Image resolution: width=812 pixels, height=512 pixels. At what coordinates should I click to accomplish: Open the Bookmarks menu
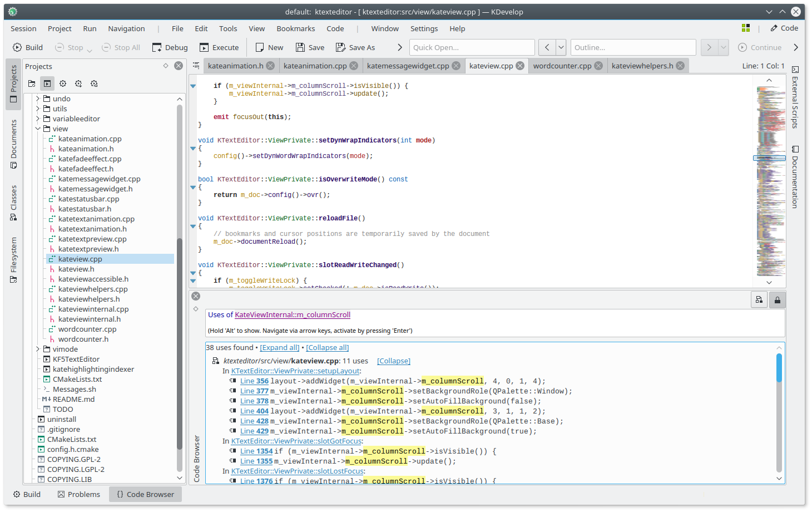pos(296,28)
